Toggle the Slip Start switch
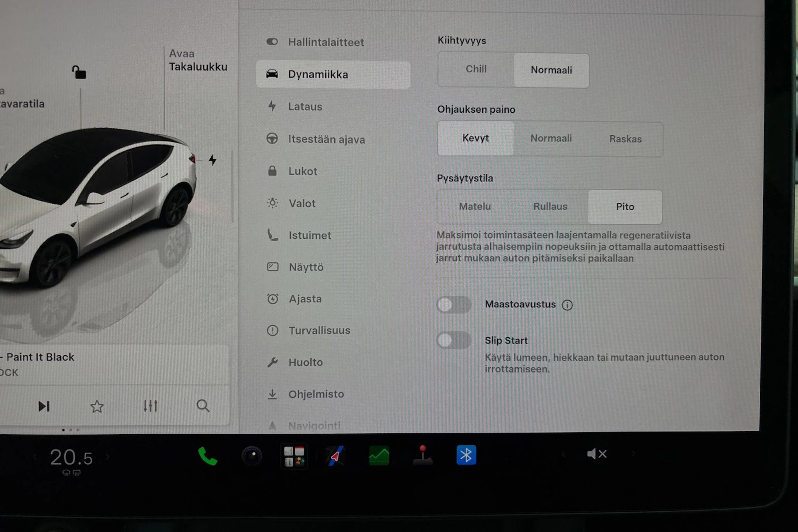 pyautogui.click(x=454, y=340)
